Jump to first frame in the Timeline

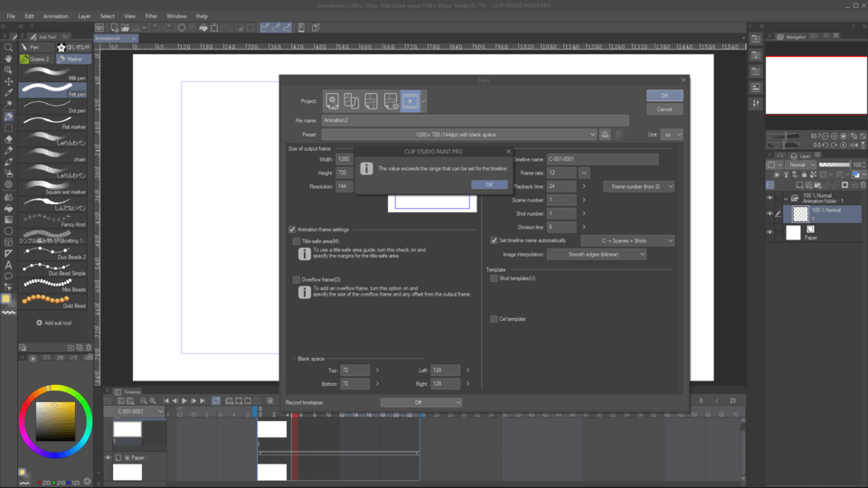pos(166,401)
